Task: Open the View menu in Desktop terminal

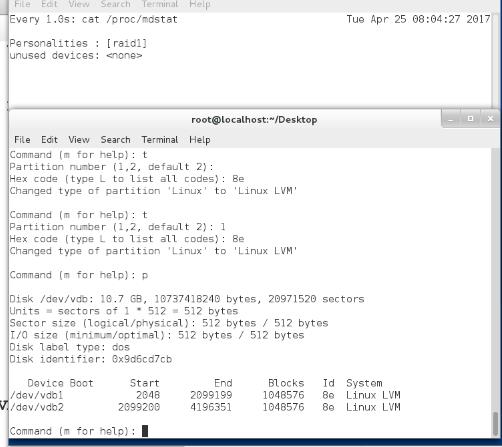Action: [x=79, y=140]
